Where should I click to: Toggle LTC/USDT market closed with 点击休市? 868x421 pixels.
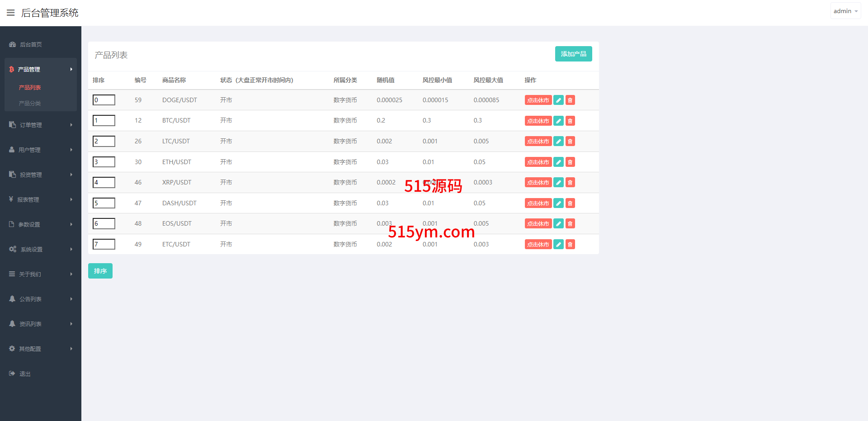pyautogui.click(x=538, y=142)
